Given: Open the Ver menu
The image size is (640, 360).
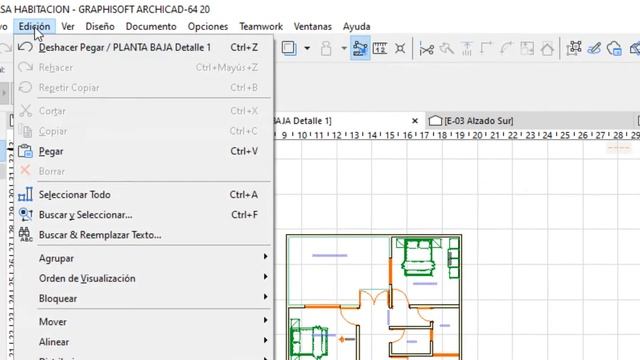Looking at the screenshot, I should tap(68, 27).
